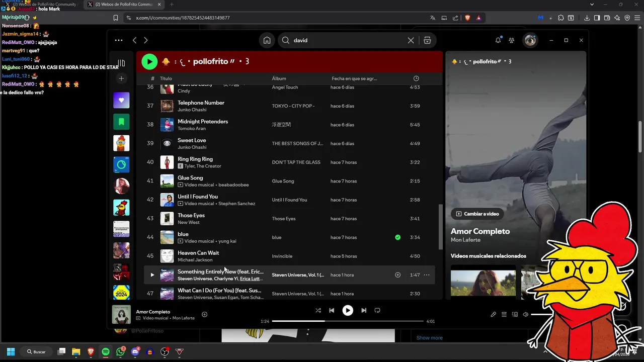The width and height of the screenshot is (644, 362).
Task: Open artist link Erica Luttrell
Action: tap(251, 279)
